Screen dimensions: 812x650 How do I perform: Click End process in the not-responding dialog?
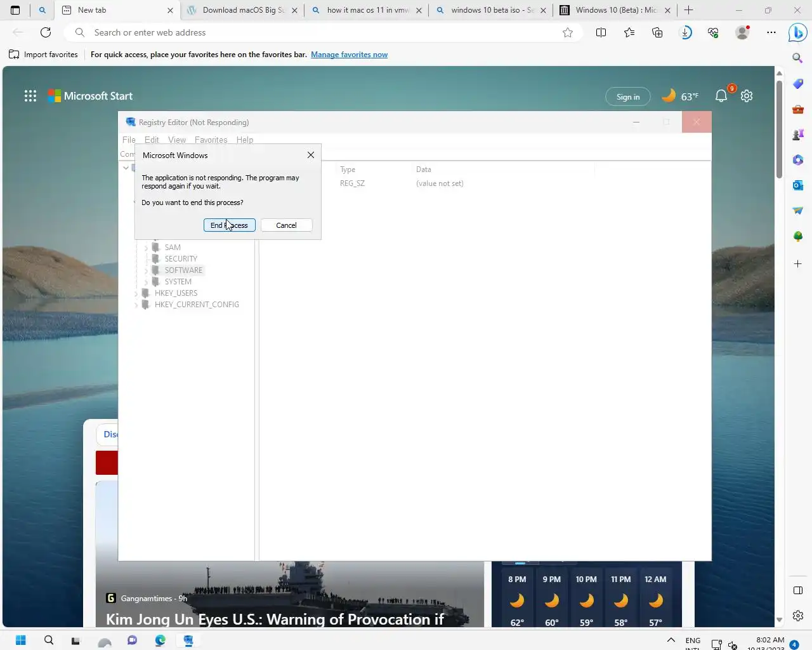coord(229,225)
